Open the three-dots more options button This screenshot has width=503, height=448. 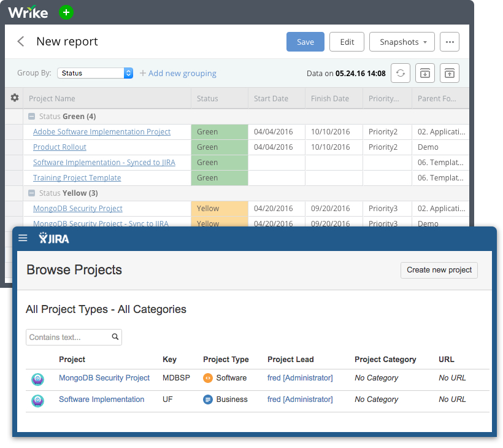pos(450,42)
